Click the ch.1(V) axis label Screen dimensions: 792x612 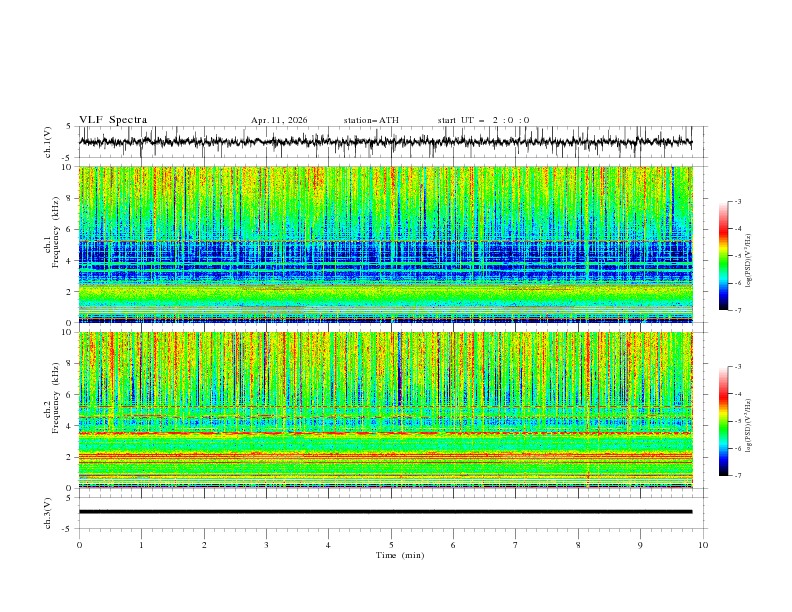coord(48,142)
